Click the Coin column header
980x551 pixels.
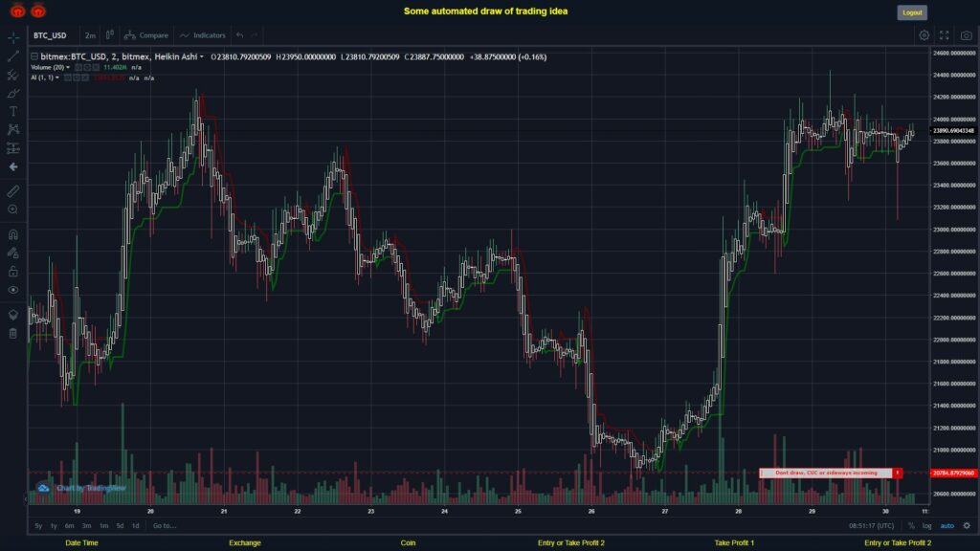408,543
